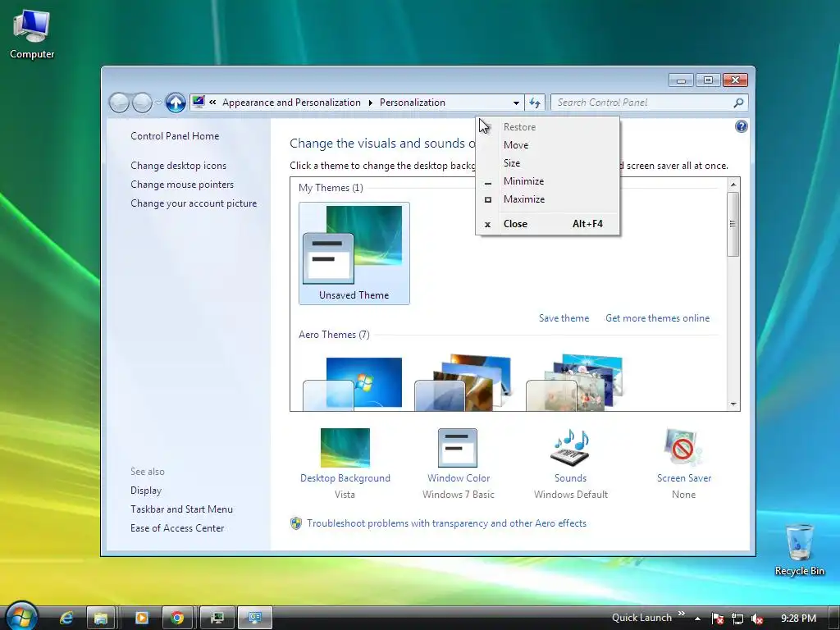Expand the recent pages dropdown arrow

[158, 103]
